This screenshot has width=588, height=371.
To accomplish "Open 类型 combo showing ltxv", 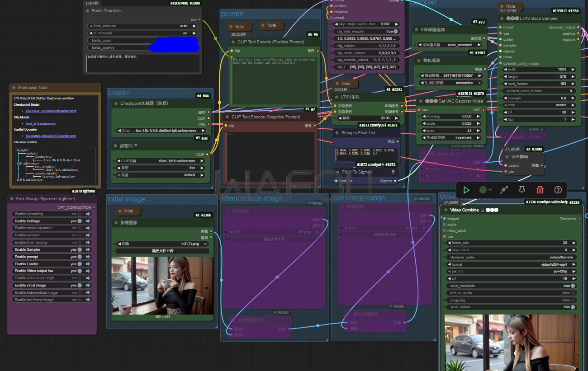I will (161, 168).
